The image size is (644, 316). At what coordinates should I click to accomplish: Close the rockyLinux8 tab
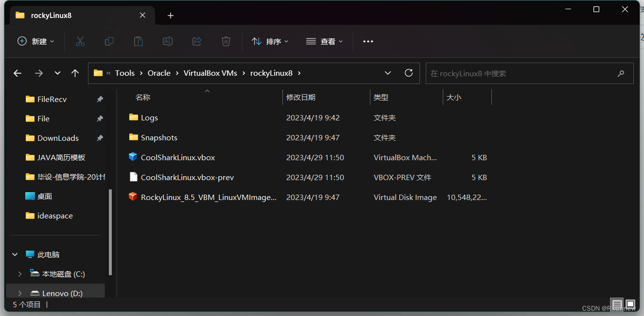click(142, 15)
